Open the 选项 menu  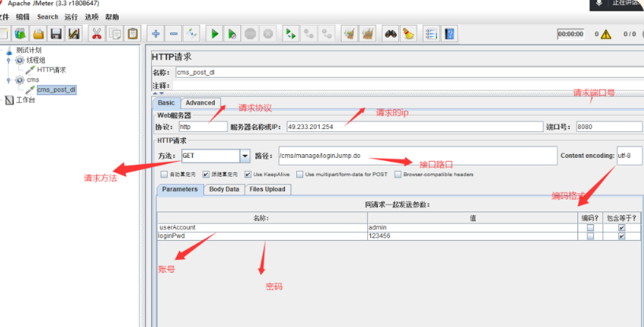(91, 17)
